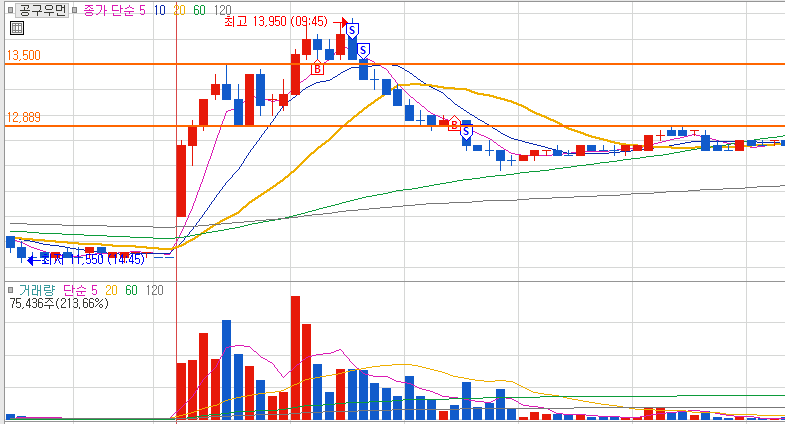
Task: Click the grid table icon under chart title
Action: point(17,28)
